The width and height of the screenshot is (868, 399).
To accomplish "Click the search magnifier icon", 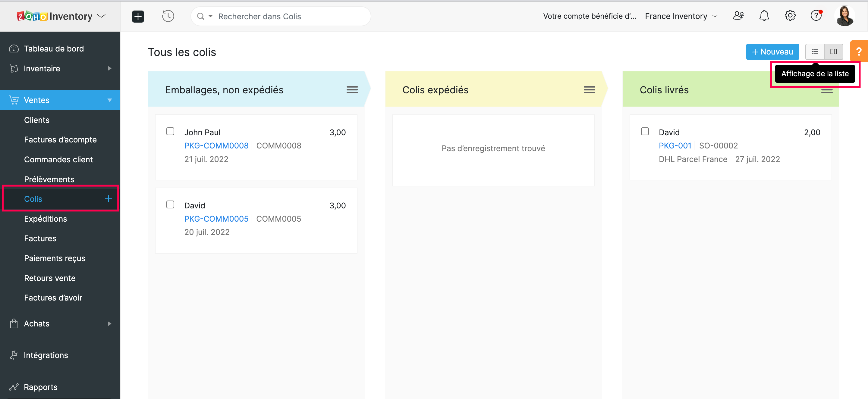I will pyautogui.click(x=200, y=16).
